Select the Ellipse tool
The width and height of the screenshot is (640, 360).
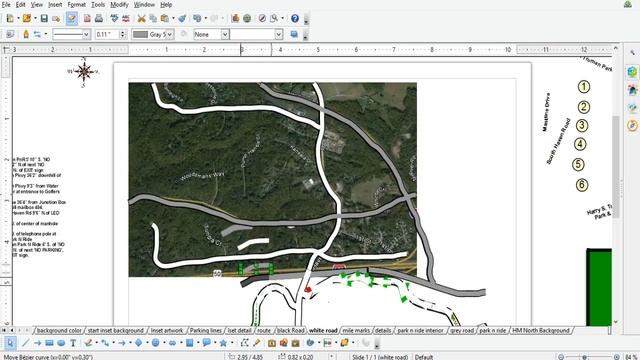[61, 343]
